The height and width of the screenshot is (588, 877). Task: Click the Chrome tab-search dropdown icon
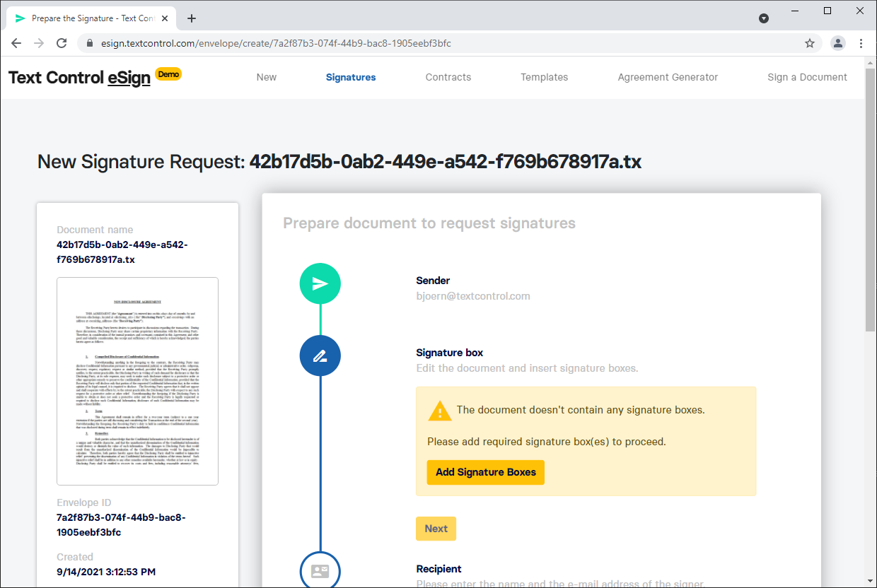coord(764,18)
